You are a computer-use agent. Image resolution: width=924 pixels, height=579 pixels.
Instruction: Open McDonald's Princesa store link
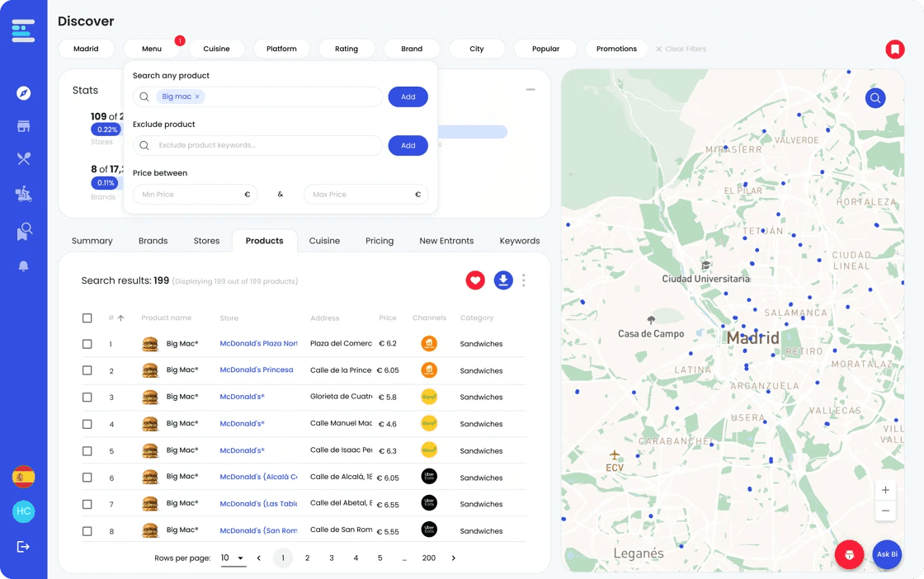click(257, 370)
